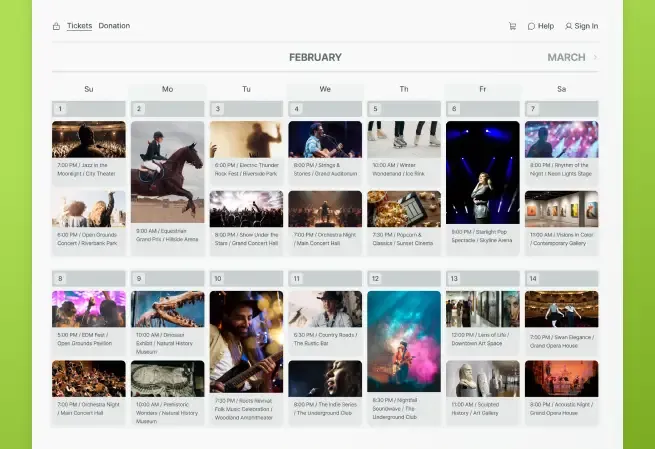
Task: Open Show Under the Stars thumbnail
Action: click(x=246, y=209)
